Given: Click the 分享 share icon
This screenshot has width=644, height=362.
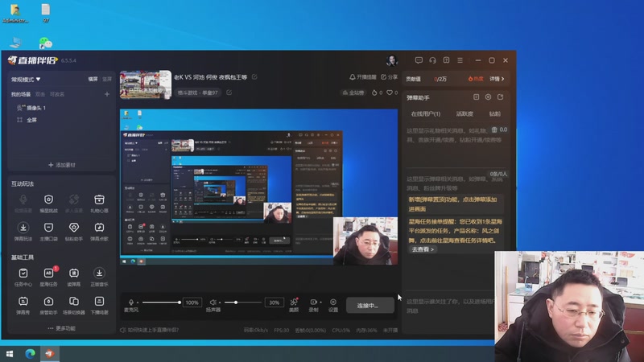Looking at the screenshot, I should (x=384, y=77).
